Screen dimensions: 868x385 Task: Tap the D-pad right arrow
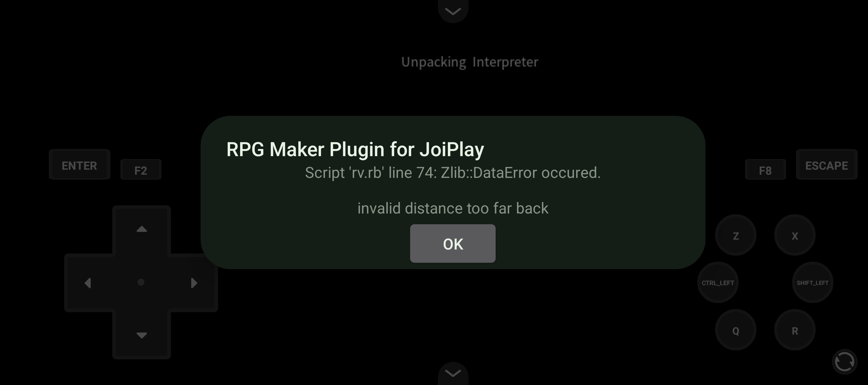[194, 283]
